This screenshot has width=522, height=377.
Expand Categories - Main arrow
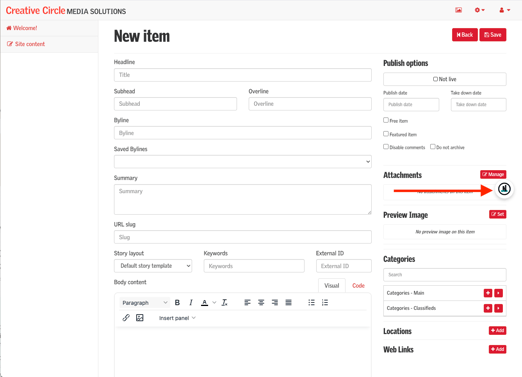(498, 293)
